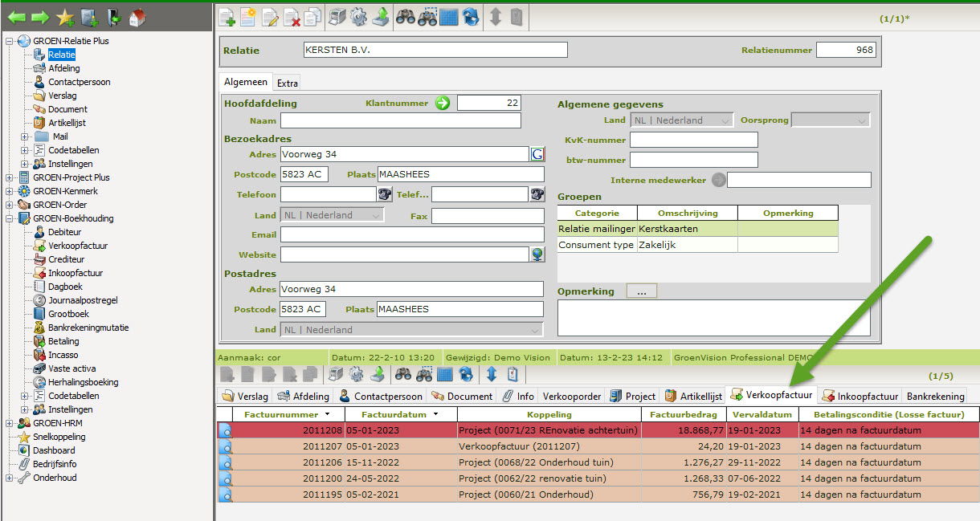This screenshot has height=521, width=980.
Task: Click the KvK-nummer input field
Action: pos(693,140)
